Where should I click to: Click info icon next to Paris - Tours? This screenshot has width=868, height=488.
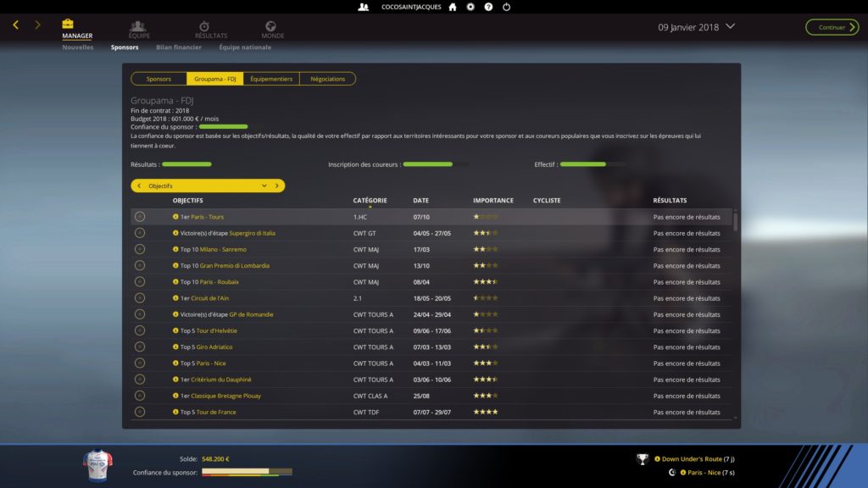(175, 217)
